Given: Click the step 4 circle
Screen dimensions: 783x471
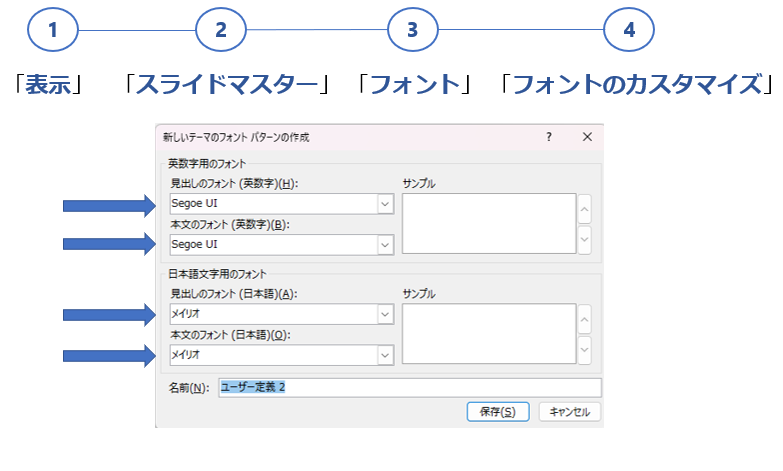Looking at the screenshot, I should tap(629, 31).
